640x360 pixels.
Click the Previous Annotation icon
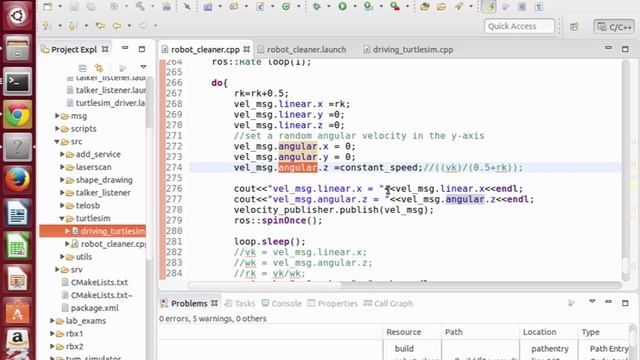[x=73, y=26]
